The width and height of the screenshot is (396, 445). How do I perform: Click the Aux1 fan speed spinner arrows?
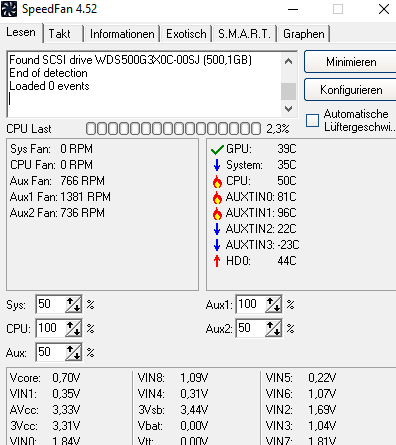[274, 304]
